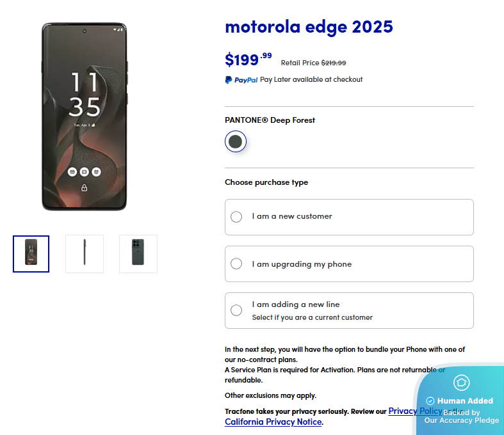Click the house icon in the Human Added badge
The image size is (504, 435).
coord(461,383)
